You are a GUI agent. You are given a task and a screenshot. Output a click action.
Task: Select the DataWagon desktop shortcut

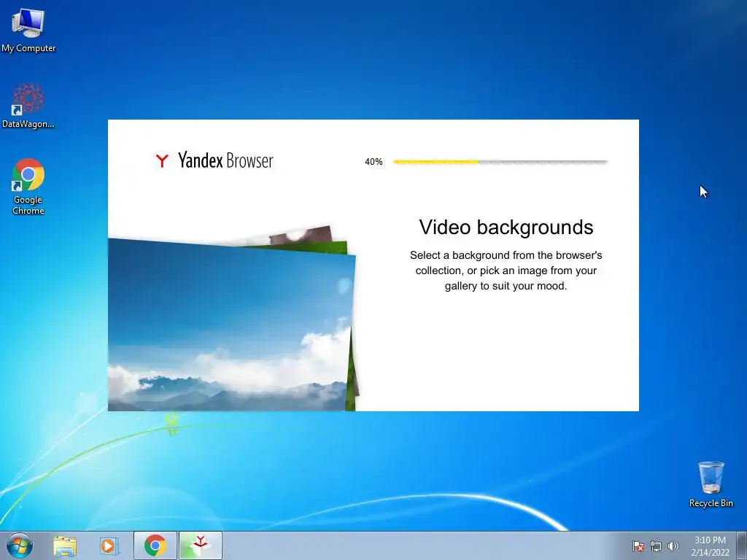(x=28, y=106)
